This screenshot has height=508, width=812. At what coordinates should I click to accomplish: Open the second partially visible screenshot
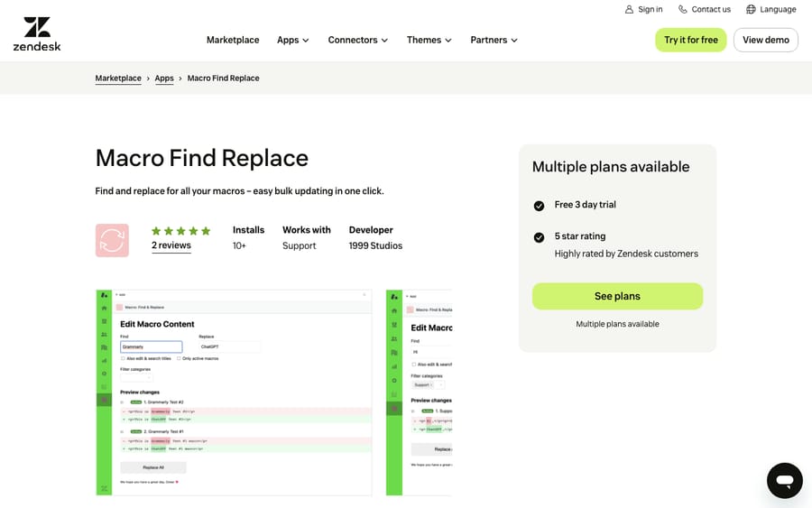pyautogui.click(x=419, y=393)
